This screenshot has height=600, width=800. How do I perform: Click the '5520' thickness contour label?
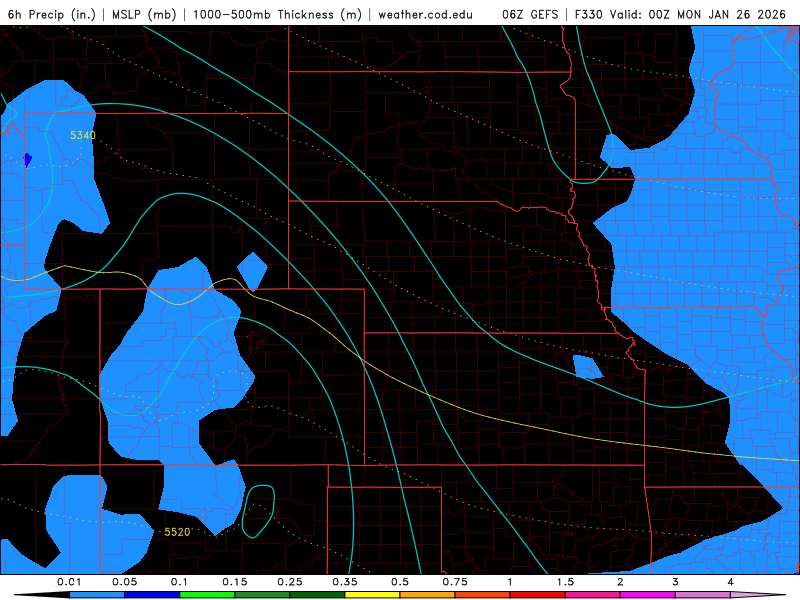(x=177, y=532)
